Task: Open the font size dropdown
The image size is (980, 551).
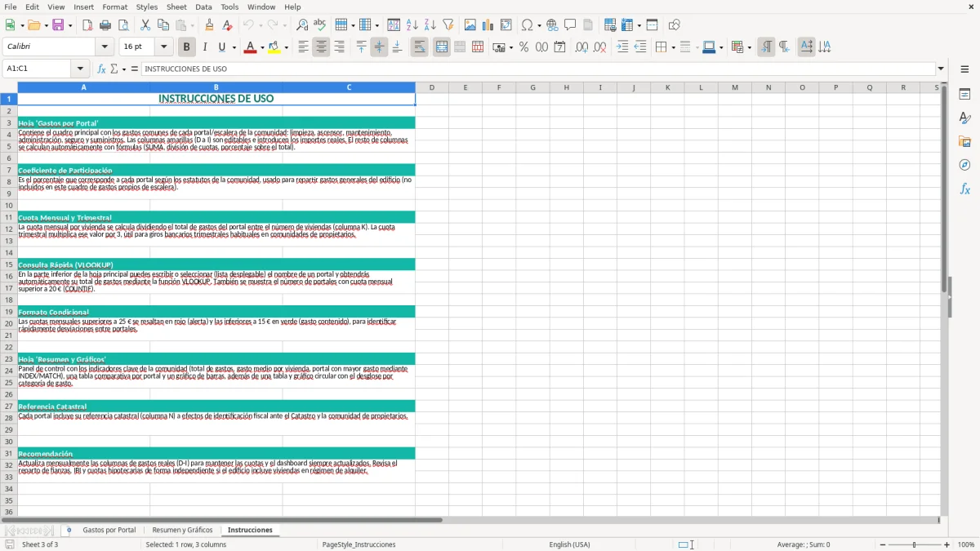Action: pos(163,47)
